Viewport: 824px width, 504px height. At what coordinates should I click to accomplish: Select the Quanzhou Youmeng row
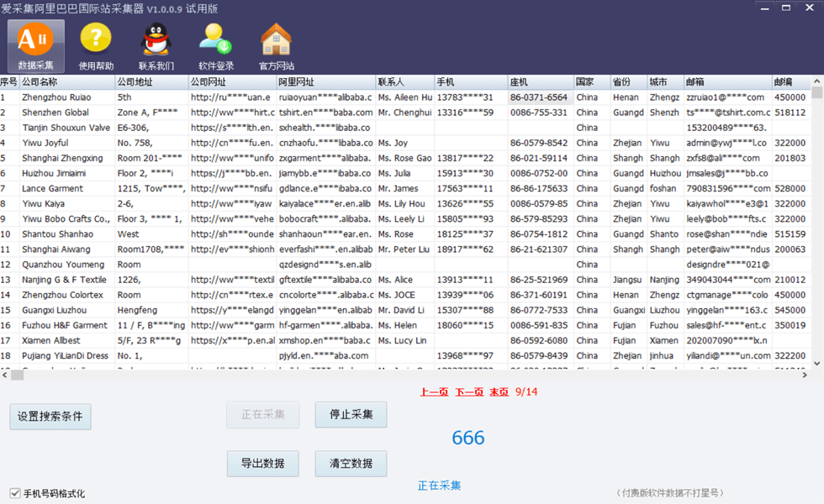[x=405, y=265]
